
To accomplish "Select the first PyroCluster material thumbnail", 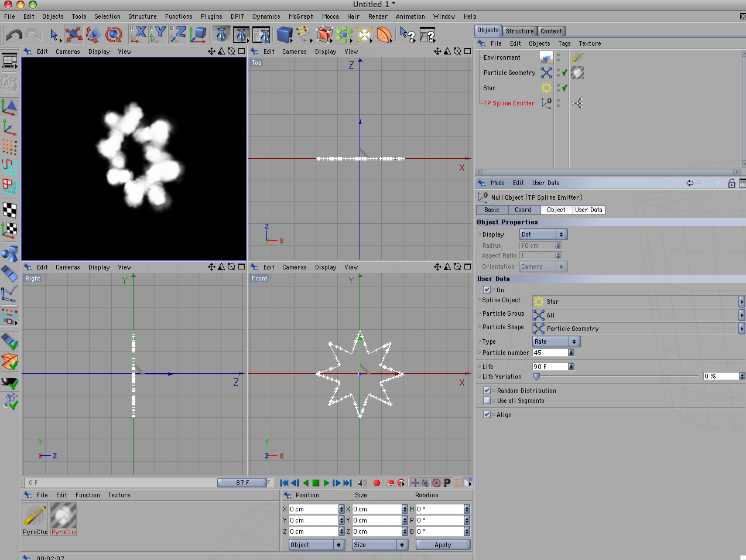I will 35,516.
